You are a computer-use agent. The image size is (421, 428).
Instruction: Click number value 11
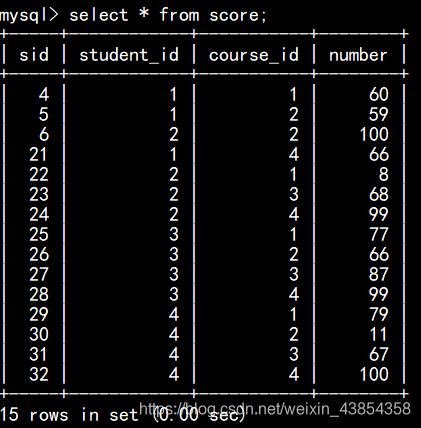pos(378,334)
